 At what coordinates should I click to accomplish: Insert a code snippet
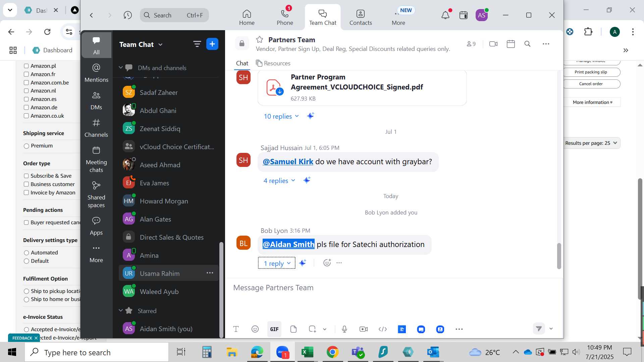383,329
